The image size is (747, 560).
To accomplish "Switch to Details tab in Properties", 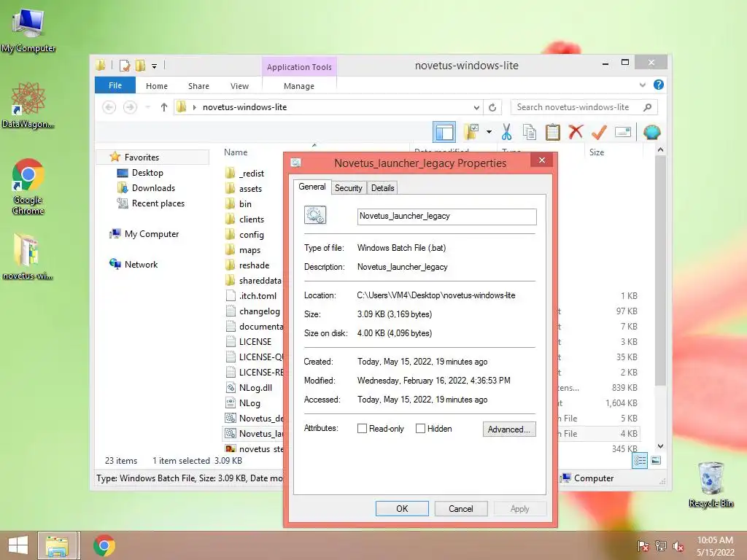I will click(x=382, y=187).
